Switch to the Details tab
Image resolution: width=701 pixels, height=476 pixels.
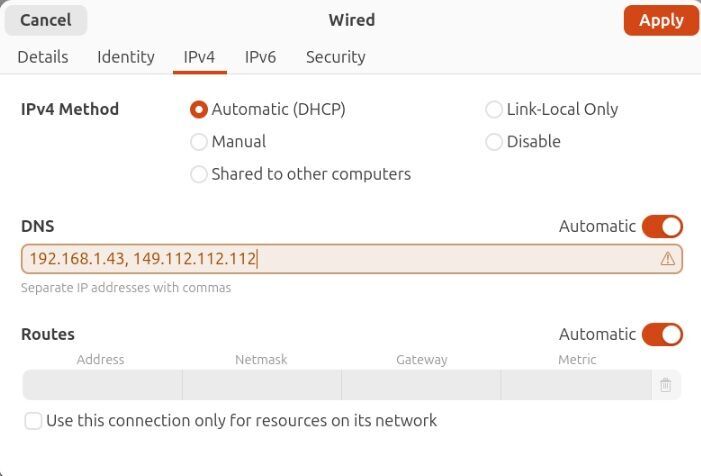coord(43,57)
